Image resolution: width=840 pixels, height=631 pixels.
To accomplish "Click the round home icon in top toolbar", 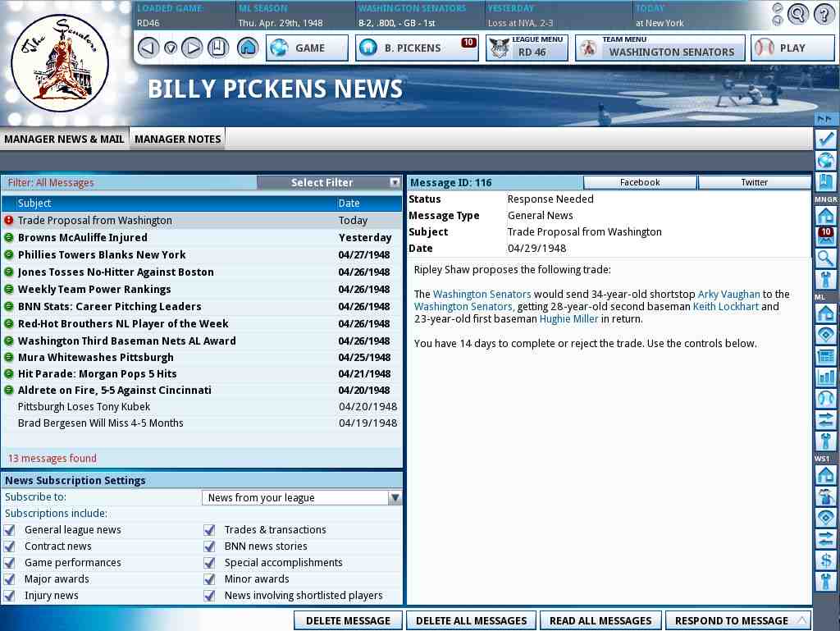I will coord(248,48).
